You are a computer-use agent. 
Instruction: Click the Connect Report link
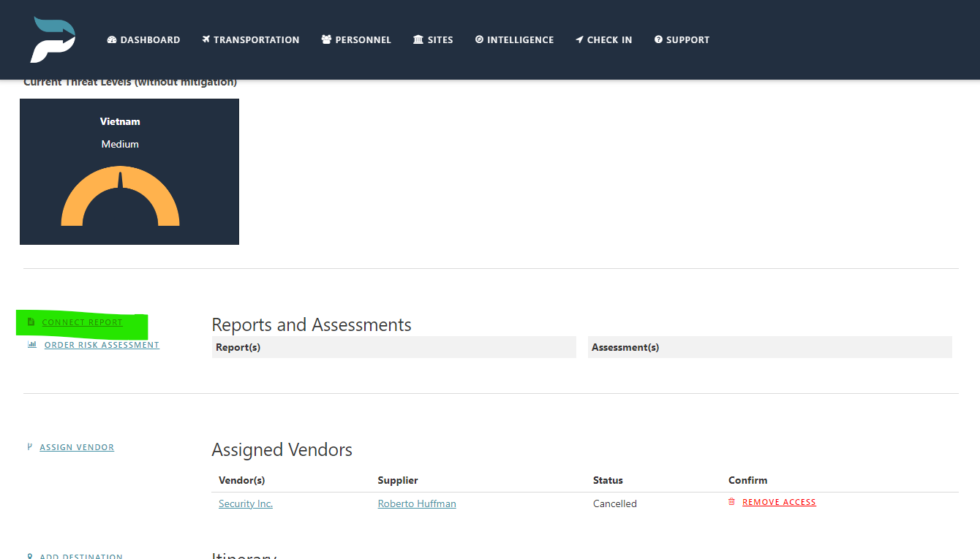pyautogui.click(x=83, y=322)
